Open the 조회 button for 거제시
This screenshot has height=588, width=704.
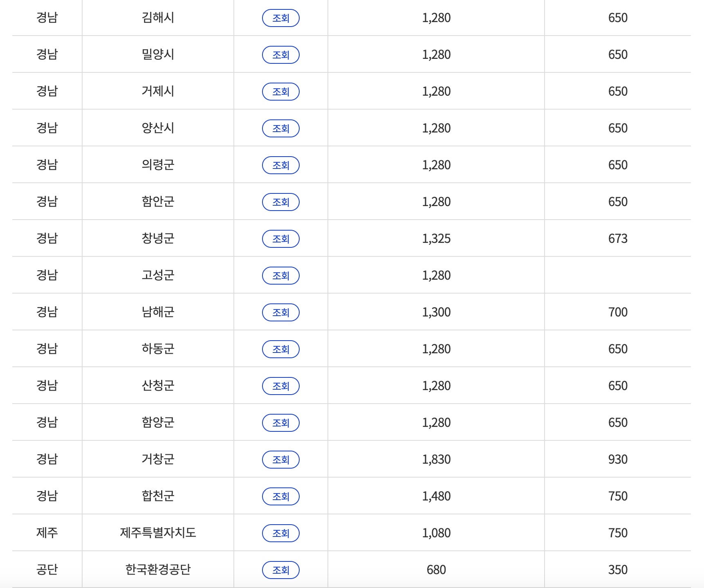pos(281,92)
